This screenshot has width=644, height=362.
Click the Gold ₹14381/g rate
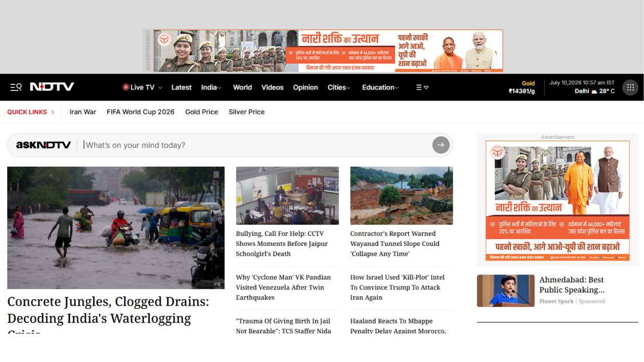point(522,88)
